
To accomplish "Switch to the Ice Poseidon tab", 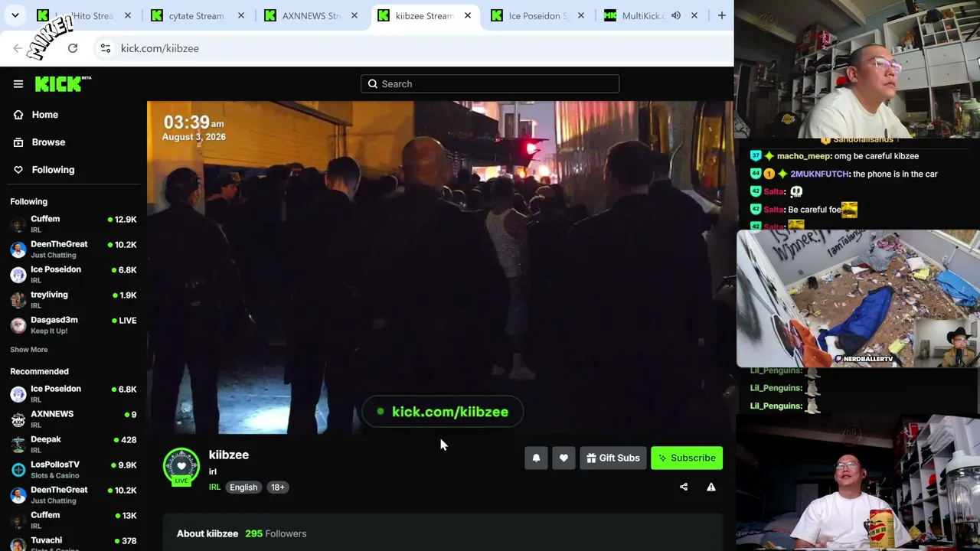I will click(537, 15).
